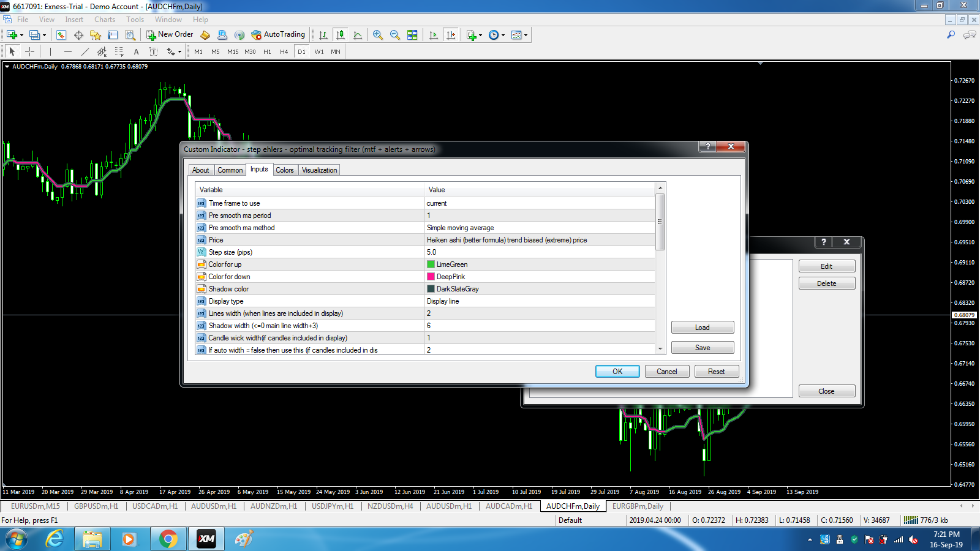This screenshot has height=551, width=980.
Task: Zoom out on the chart
Action: pyautogui.click(x=395, y=35)
